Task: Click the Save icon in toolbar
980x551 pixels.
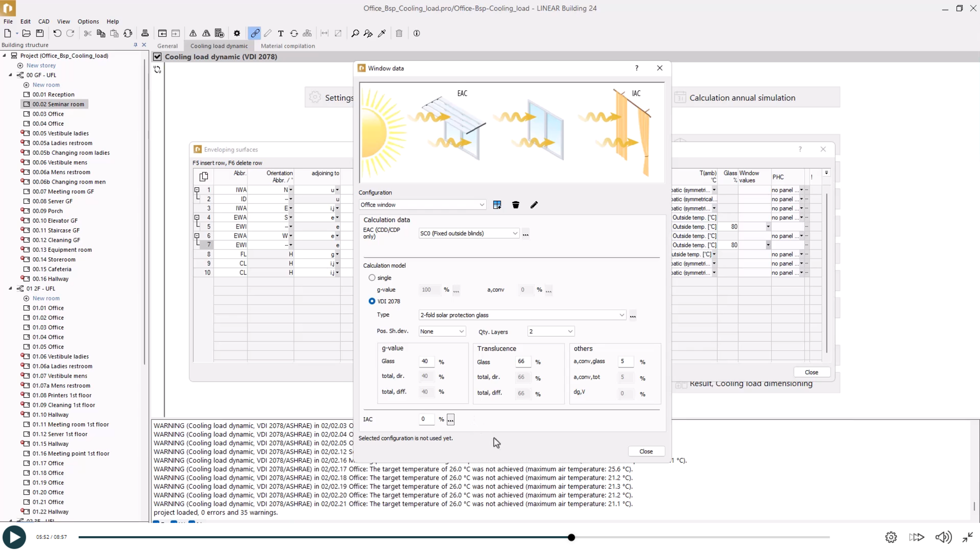Action: (40, 34)
